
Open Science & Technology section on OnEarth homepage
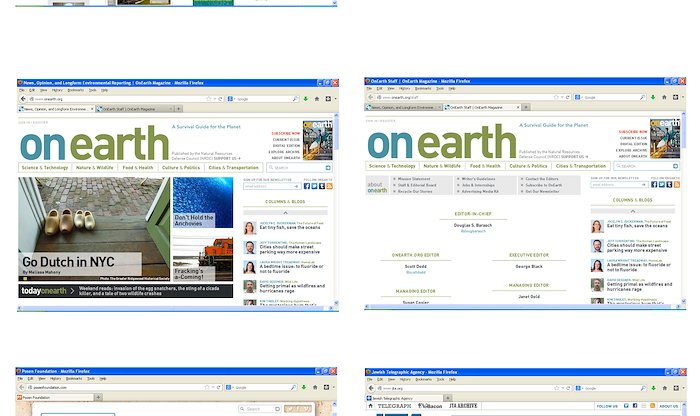coord(45,167)
